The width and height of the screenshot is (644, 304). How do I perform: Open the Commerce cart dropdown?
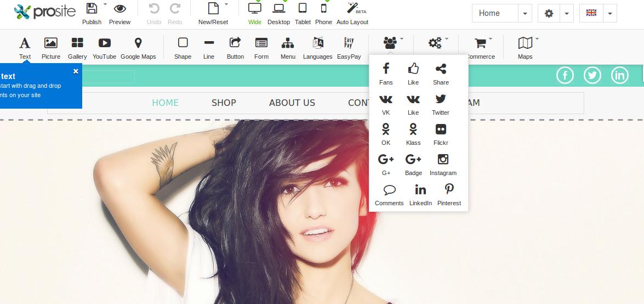tap(481, 43)
